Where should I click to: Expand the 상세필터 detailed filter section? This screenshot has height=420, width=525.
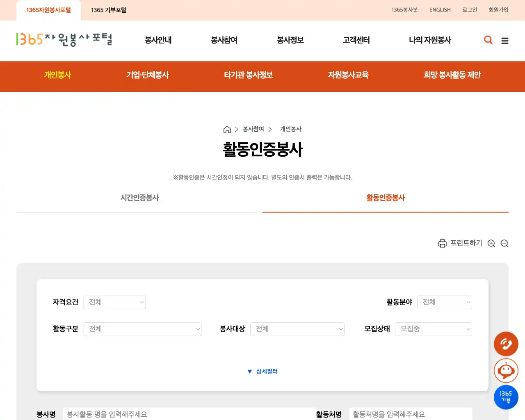262,371
